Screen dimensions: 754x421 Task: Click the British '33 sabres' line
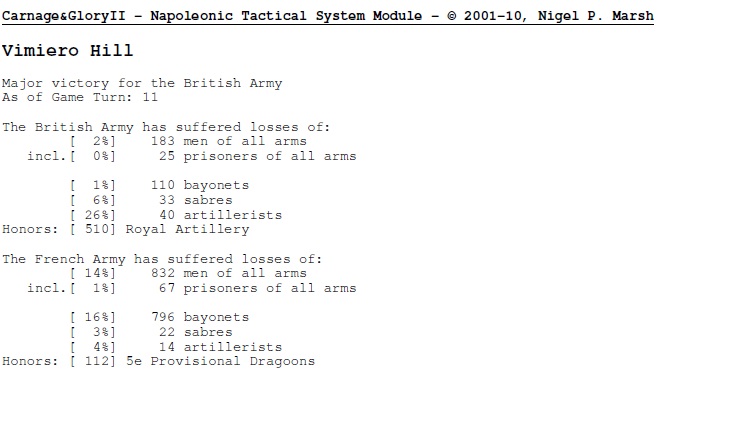151,200
